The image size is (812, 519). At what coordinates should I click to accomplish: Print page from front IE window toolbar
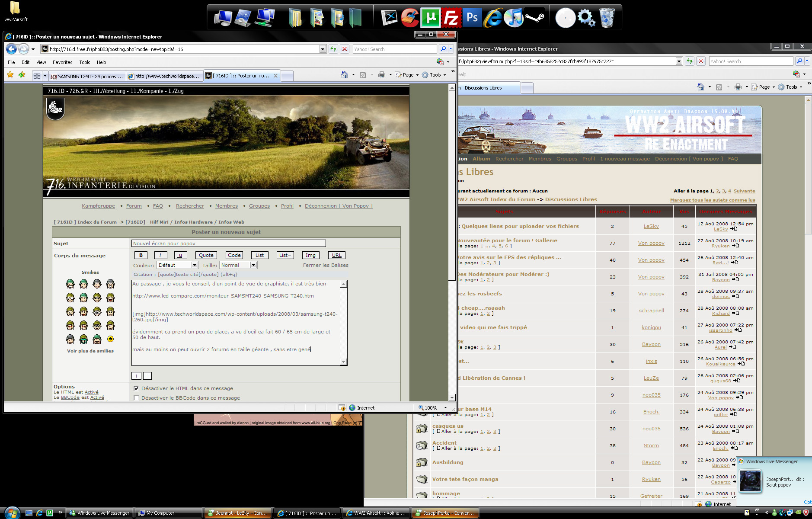(382, 75)
